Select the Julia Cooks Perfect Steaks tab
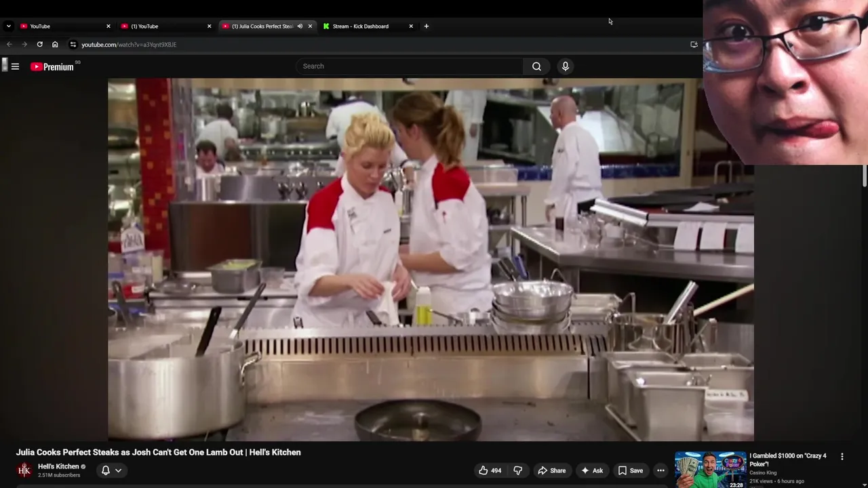The width and height of the screenshot is (868, 488). (267, 26)
